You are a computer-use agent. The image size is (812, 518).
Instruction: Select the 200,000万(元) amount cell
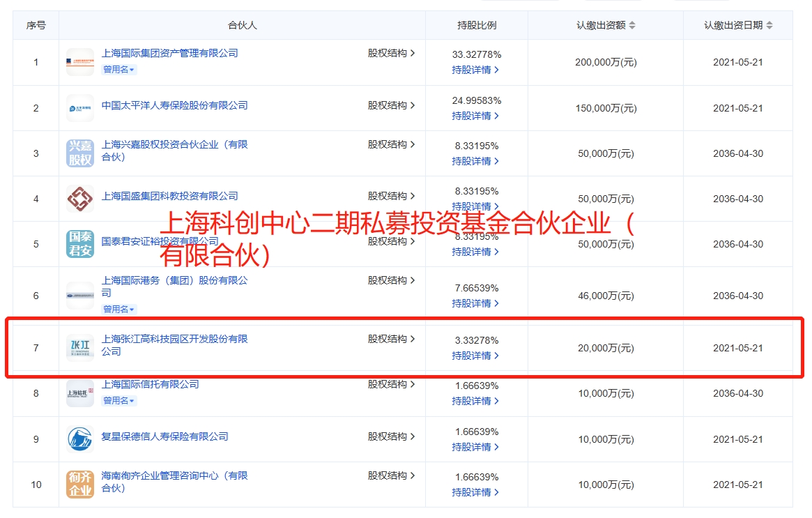[x=606, y=62]
